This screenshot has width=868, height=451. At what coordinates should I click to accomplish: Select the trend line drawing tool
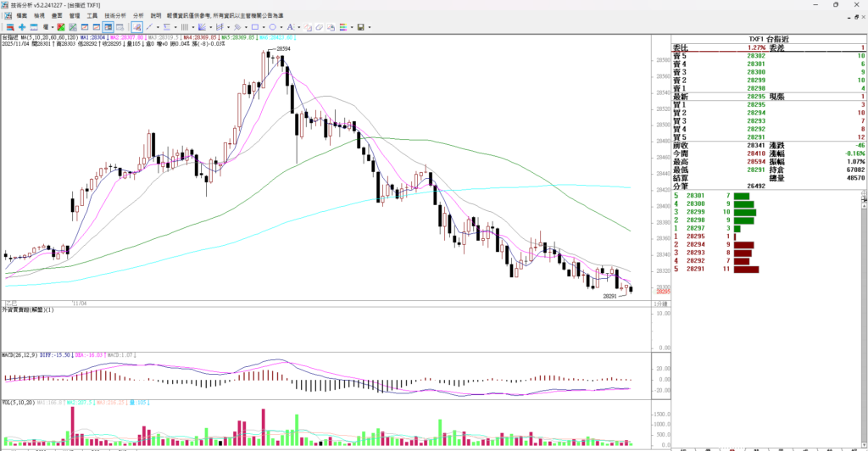click(149, 27)
